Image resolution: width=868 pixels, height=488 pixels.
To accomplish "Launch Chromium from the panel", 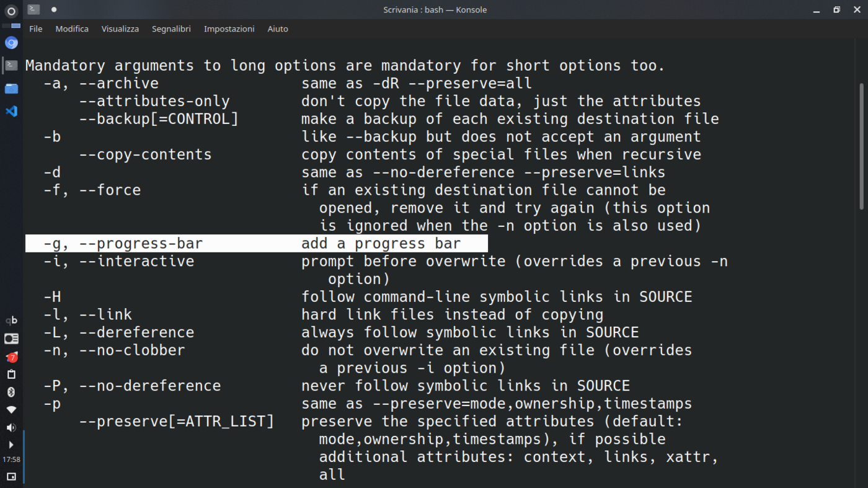I will [x=11, y=43].
